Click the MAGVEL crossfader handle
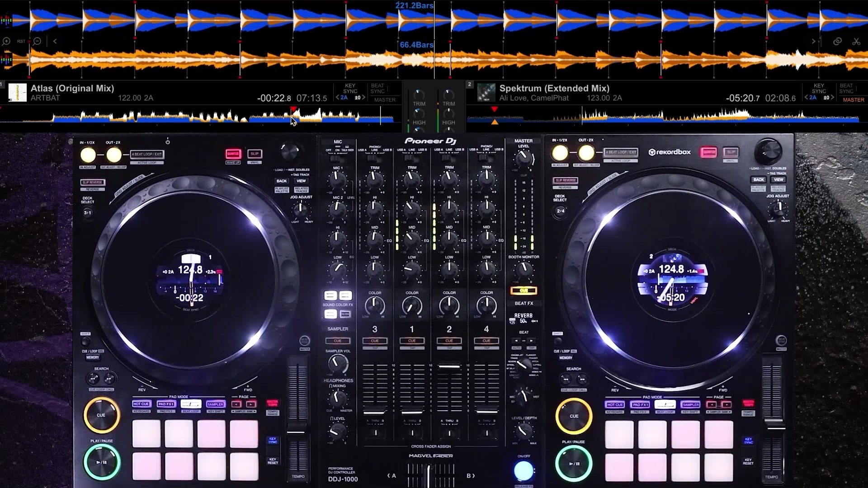The height and width of the screenshot is (488, 868). pyautogui.click(x=429, y=475)
